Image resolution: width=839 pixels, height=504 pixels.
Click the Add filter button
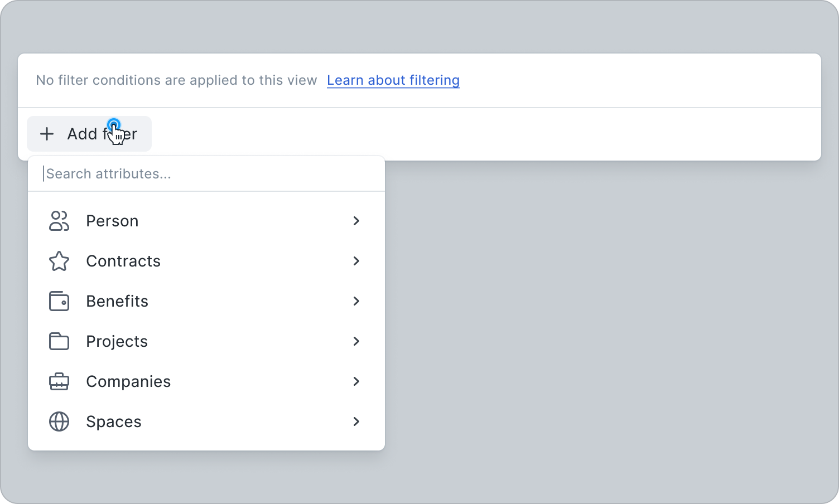click(89, 134)
